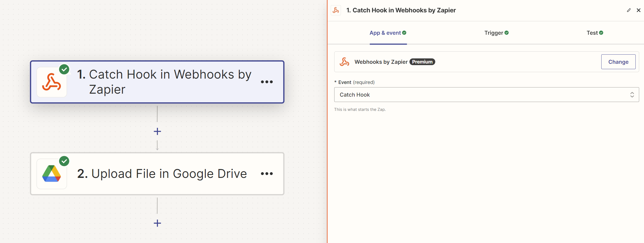Screen dimensions: 644x243
Task: Open the three-dot menu for Catch Hook step
Action: [267, 82]
